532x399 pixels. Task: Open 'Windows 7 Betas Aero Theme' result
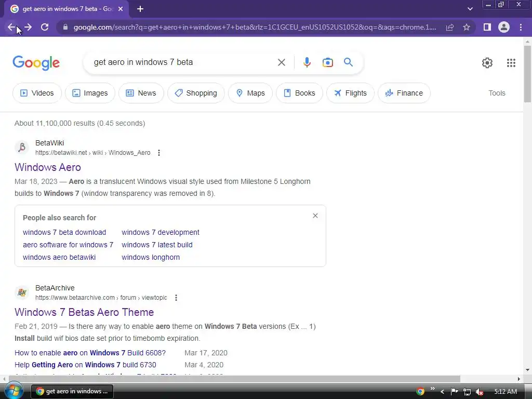pos(84,312)
